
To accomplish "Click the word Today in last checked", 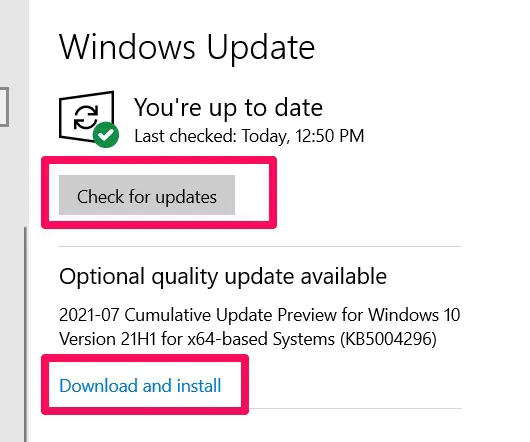I will tap(266, 136).
